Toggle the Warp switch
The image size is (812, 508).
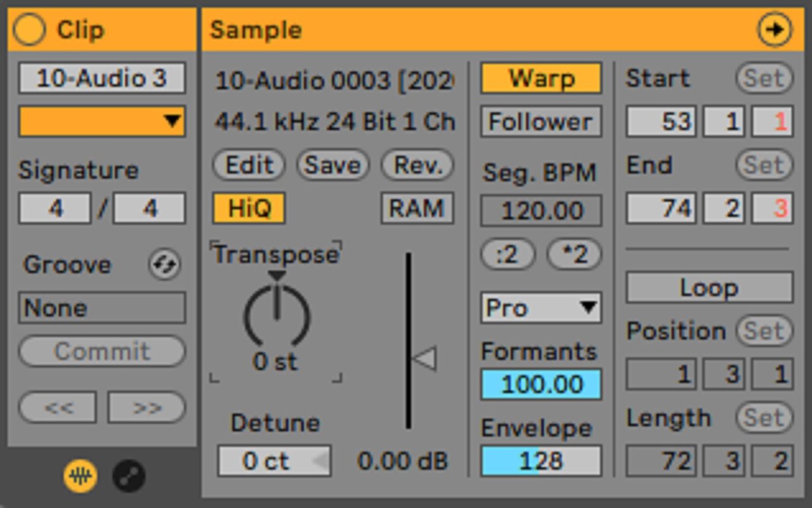tap(541, 79)
